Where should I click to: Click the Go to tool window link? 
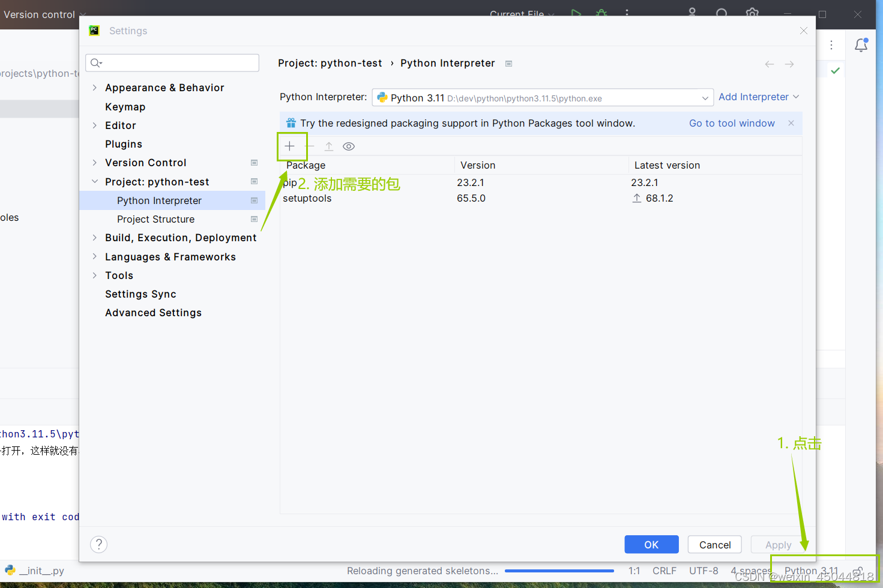click(732, 123)
